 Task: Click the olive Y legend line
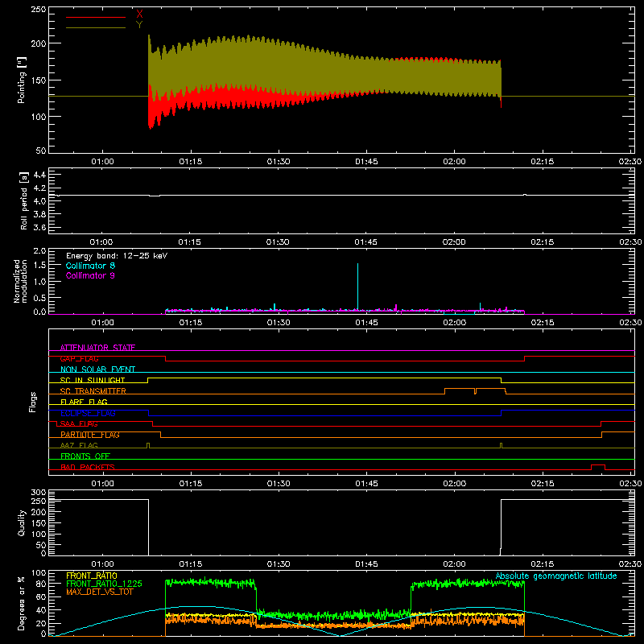click(96, 27)
